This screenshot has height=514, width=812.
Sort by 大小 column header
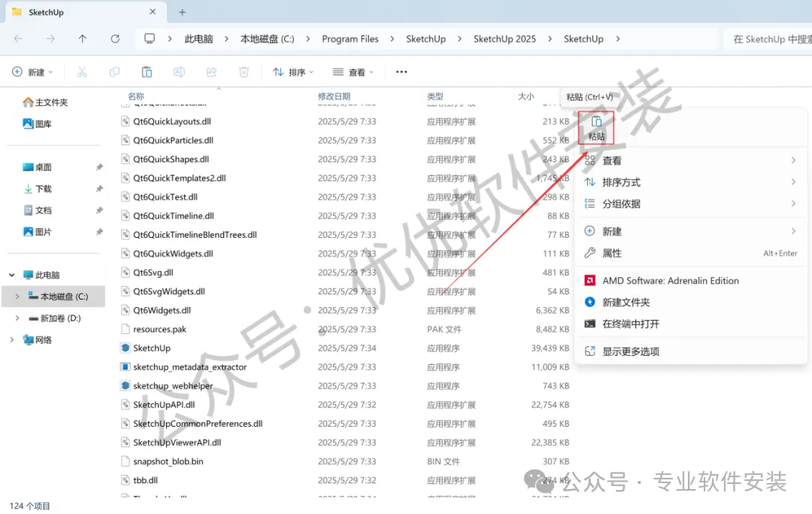pyautogui.click(x=526, y=96)
